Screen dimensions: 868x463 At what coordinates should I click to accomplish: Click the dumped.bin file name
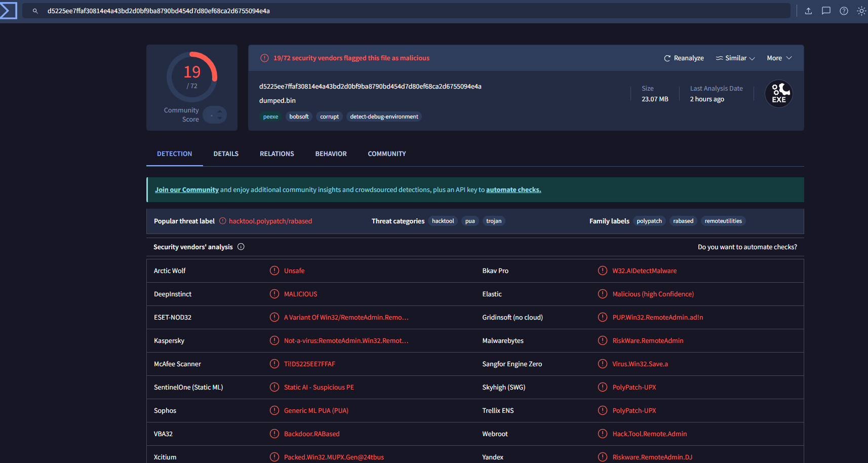[x=278, y=101]
